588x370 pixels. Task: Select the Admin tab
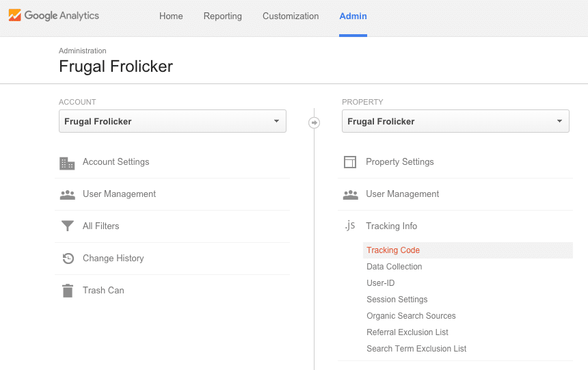353,16
